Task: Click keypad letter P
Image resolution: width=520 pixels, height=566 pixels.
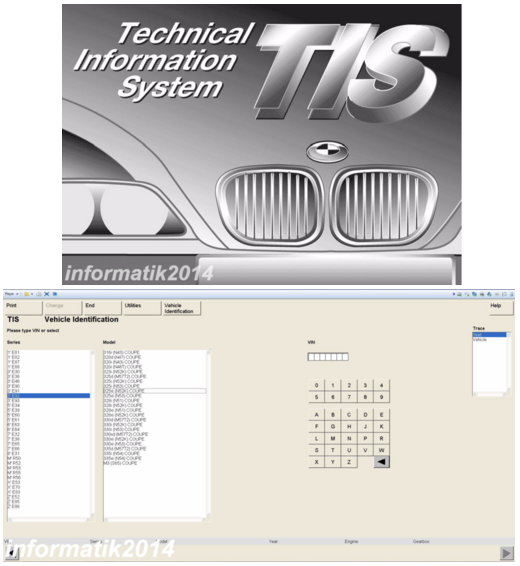Action: pyautogui.click(x=365, y=438)
